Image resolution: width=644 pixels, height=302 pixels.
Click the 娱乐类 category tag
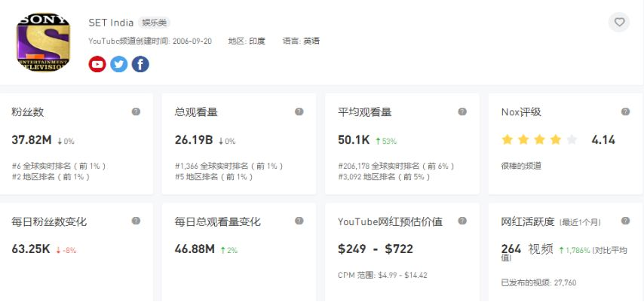tap(154, 23)
